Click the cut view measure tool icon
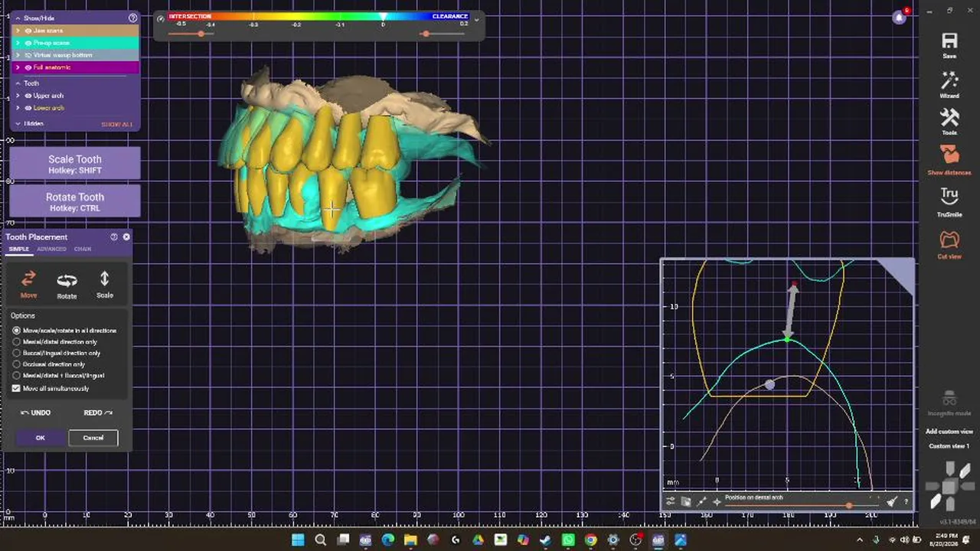This screenshot has width=980, height=551. coord(702,501)
